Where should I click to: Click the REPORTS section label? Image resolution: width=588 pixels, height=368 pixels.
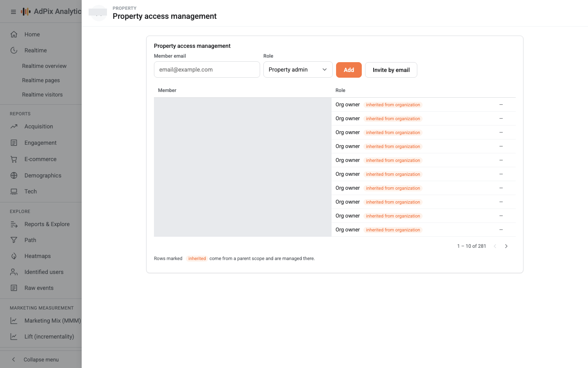click(20, 114)
